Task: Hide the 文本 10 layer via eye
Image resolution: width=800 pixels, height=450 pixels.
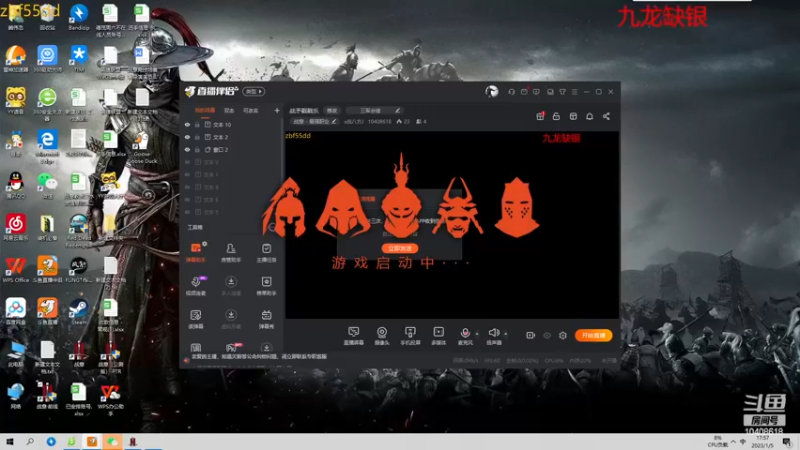Action: click(187, 124)
